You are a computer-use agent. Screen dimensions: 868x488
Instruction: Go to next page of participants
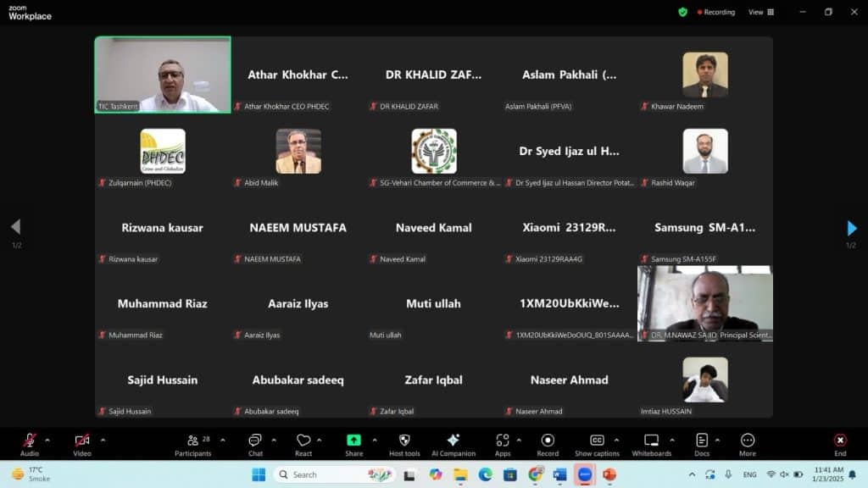(852, 228)
